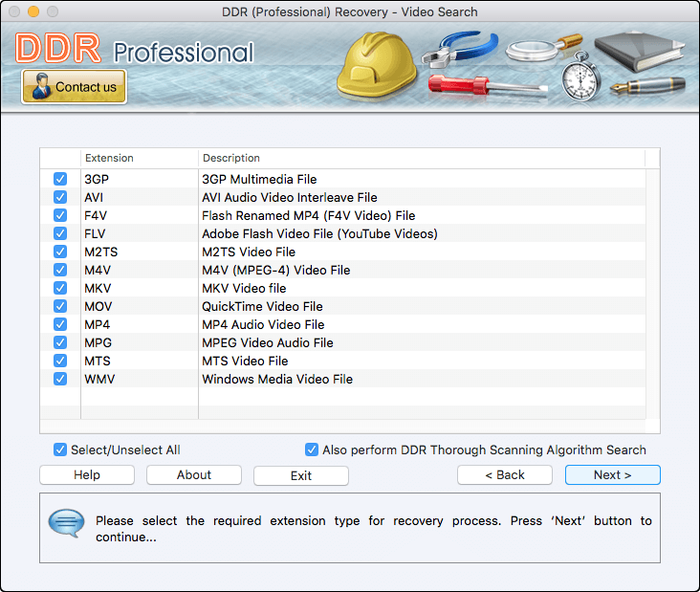Click the Contact us button

click(x=74, y=87)
